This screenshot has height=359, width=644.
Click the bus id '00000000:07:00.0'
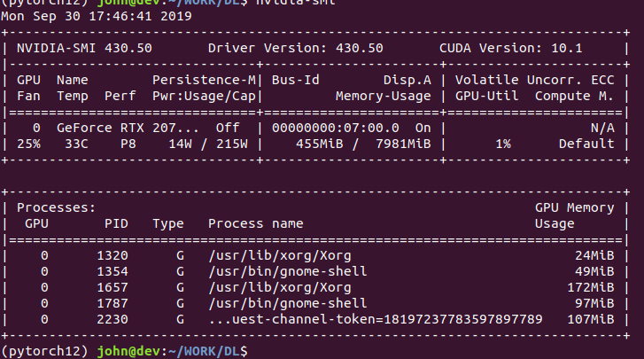click(x=335, y=128)
